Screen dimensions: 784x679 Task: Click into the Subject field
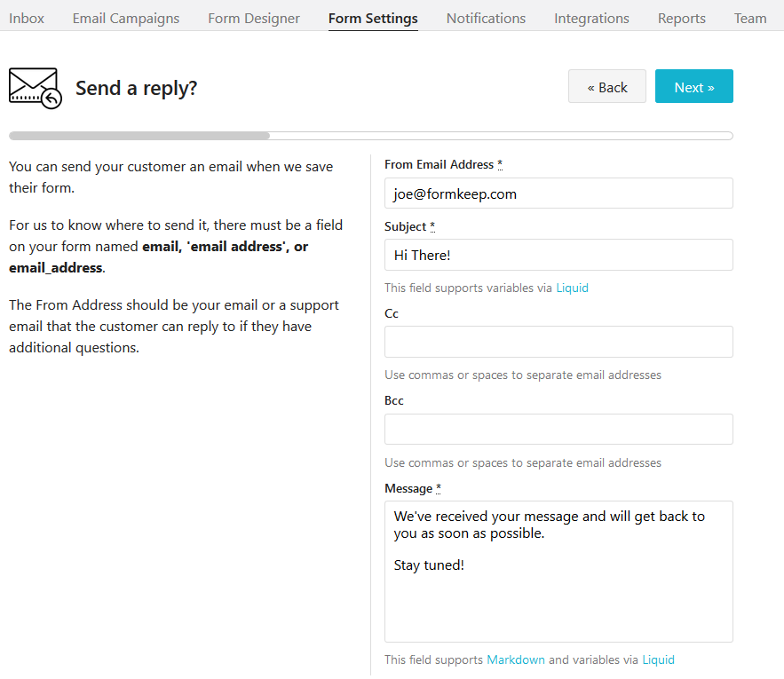click(x=558, y=255)
